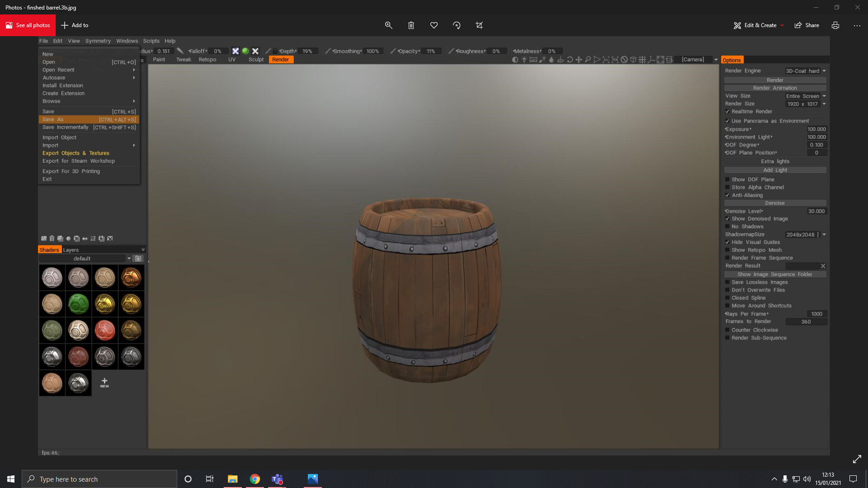The height and width of the screenshot is (488, 868).
Task: Click the Zoom magnifier icon in the toolbar
Action: (x=588, y=59)
